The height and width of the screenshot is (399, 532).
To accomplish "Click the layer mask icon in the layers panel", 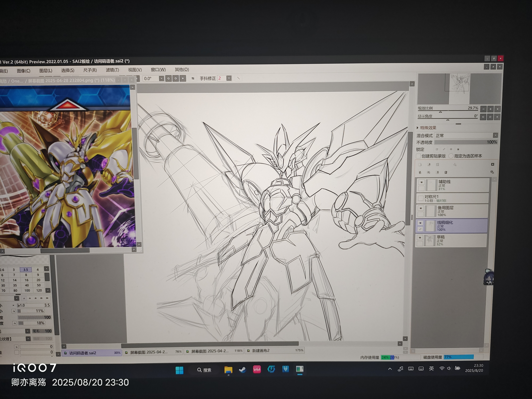I will pyautogui.click(x=492, y=165).
